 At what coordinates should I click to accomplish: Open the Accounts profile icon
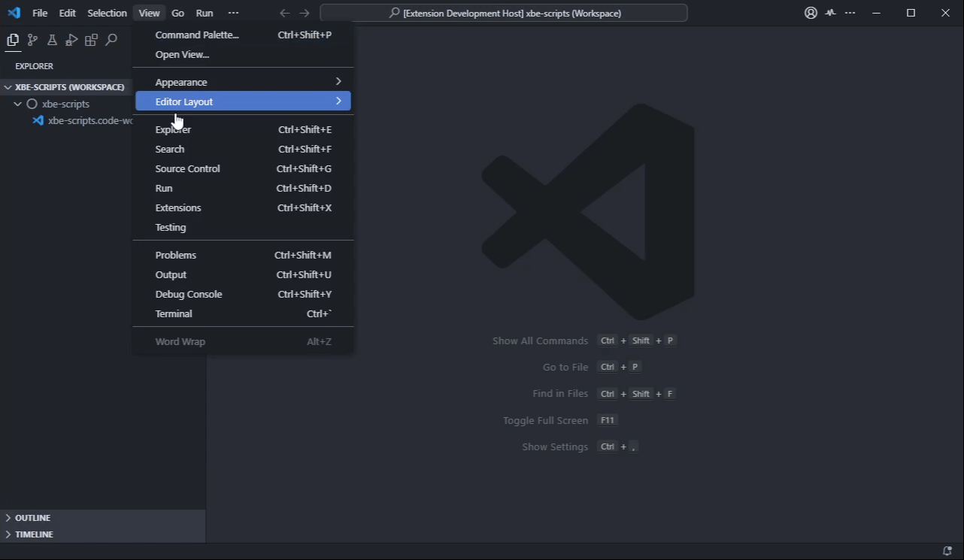(811, 13)
